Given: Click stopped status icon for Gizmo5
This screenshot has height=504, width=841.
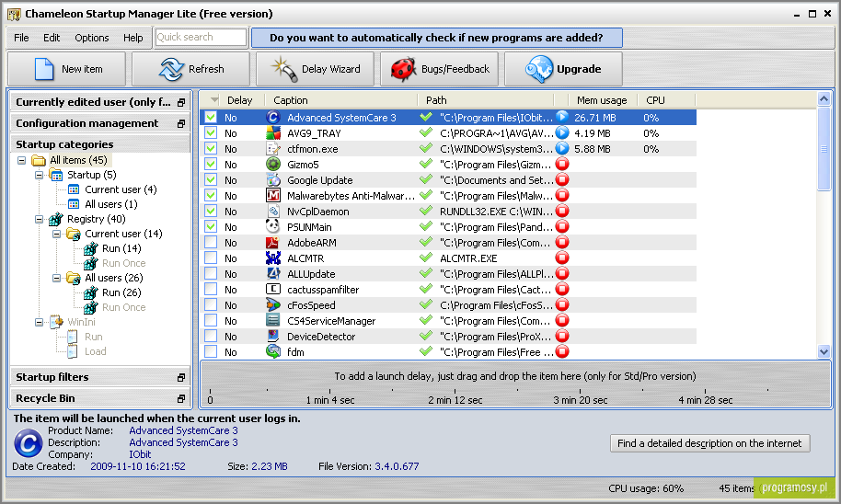Looking at the screenshot, I should [562, 164].
